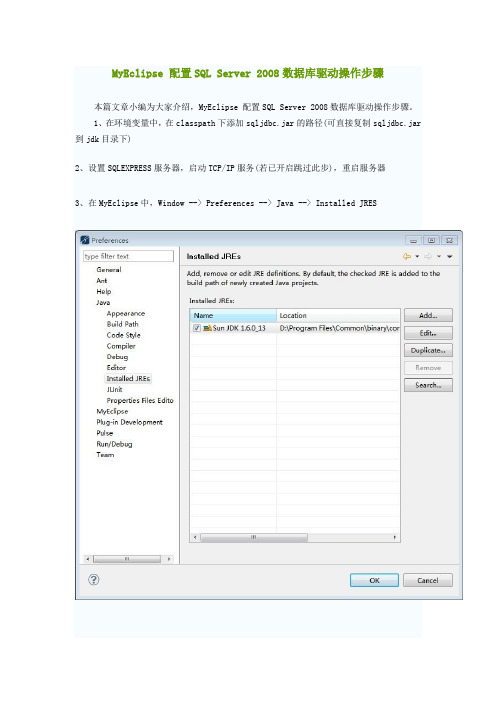Open the preferences view menu triangle

449,257
